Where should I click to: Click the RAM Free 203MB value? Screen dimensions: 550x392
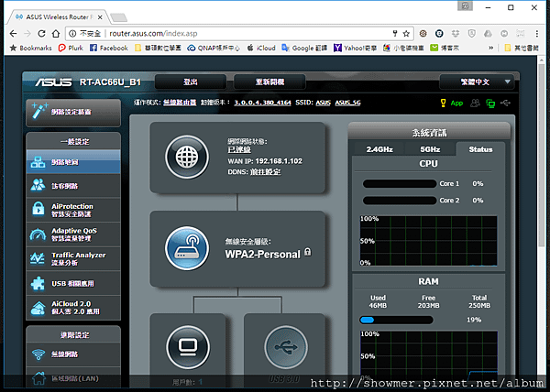[x=428, y=306]
